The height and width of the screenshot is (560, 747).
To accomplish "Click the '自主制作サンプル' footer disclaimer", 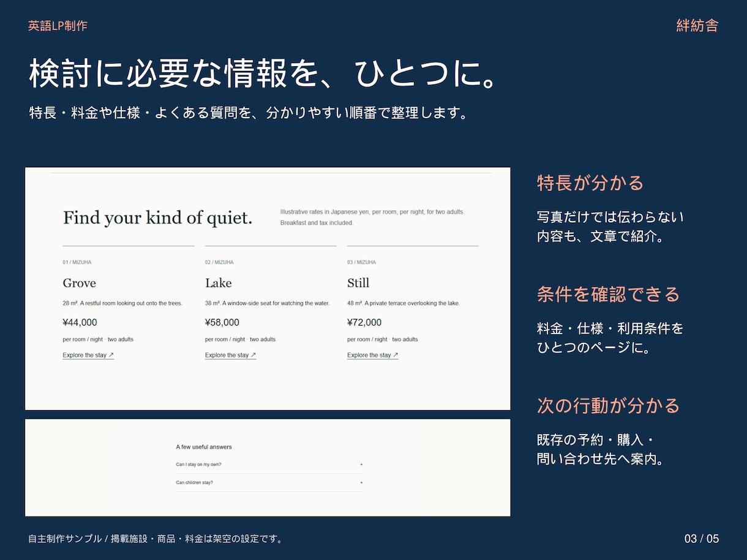I will point(156,539).
